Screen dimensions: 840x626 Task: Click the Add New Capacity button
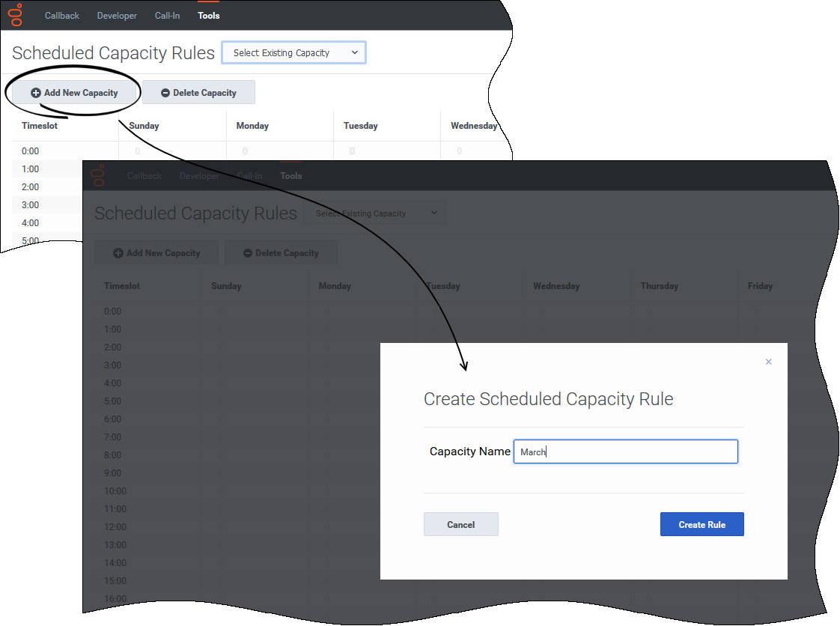click(x=75, y=93)
